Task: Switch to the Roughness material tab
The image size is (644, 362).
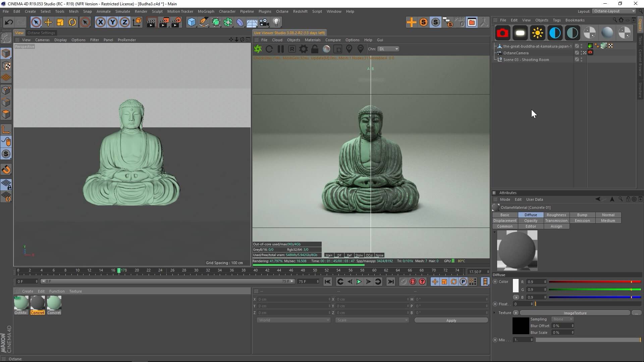Action: (x=556, y=215)
